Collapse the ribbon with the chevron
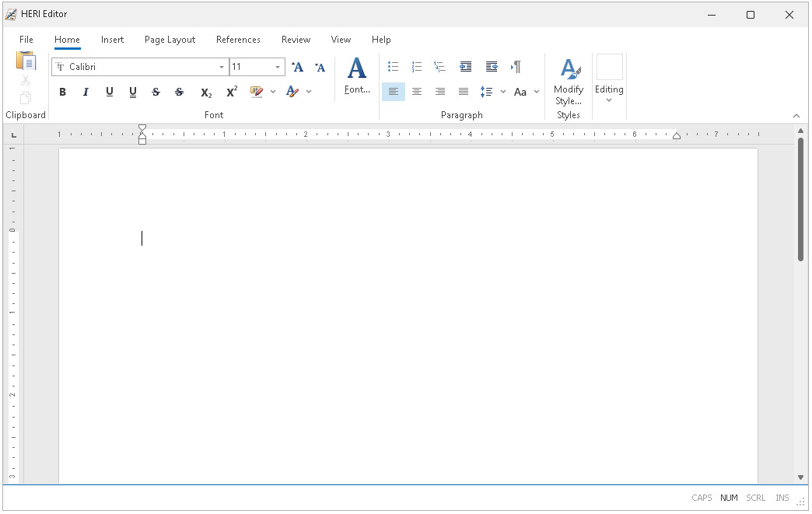The height and width of the screenshot is (514, 812). [796, 115]
